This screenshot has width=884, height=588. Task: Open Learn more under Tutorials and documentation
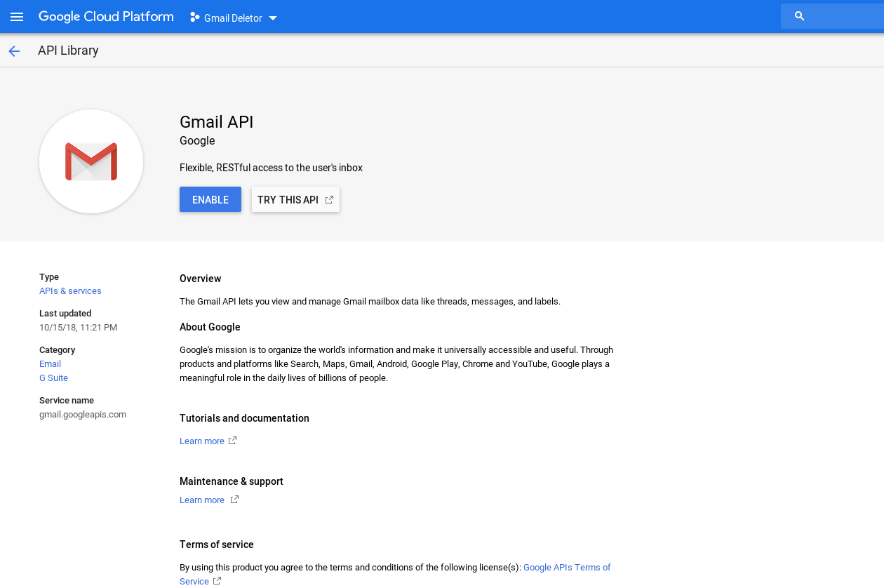point(202,441)
